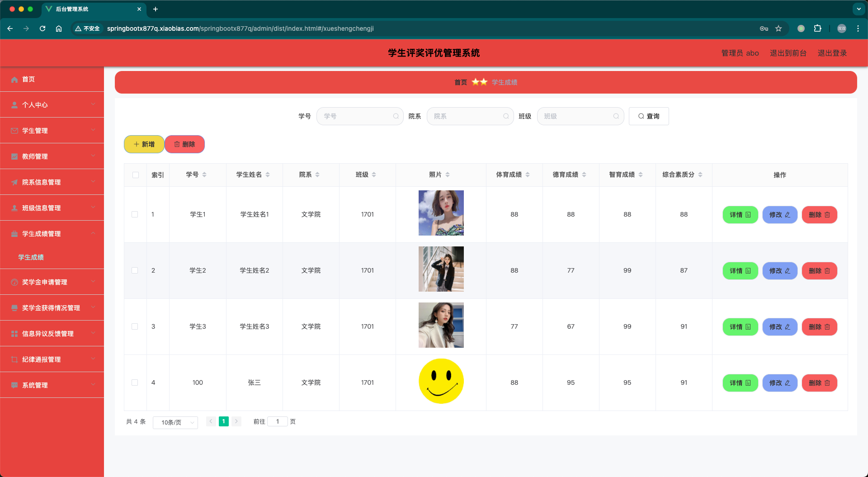Click 首页 in the breadcrumb bar
The width and height of the screenshot is (868, 477).
(x=461, y=82)
